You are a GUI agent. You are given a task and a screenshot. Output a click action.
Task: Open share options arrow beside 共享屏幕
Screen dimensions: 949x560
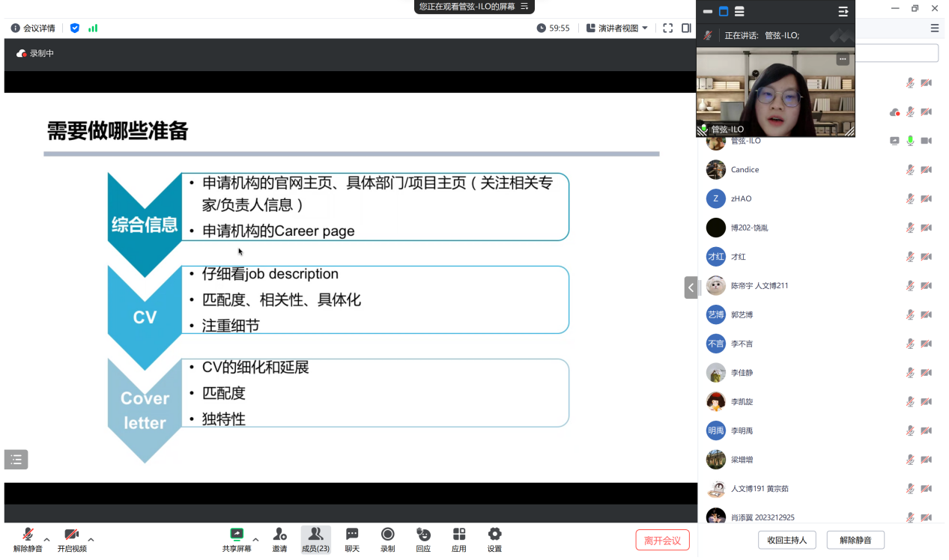tap(255, 539)
